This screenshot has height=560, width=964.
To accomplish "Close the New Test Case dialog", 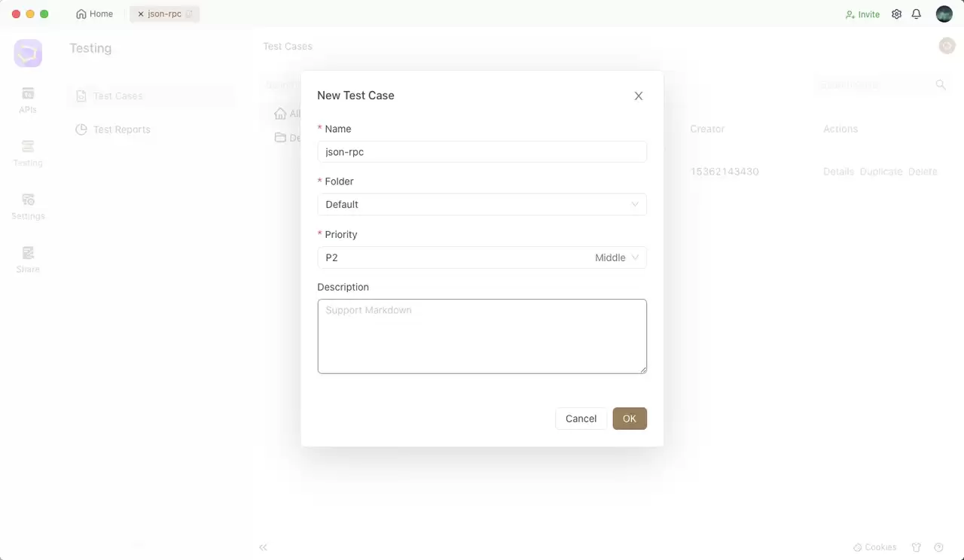I will (x=639, y=96).
